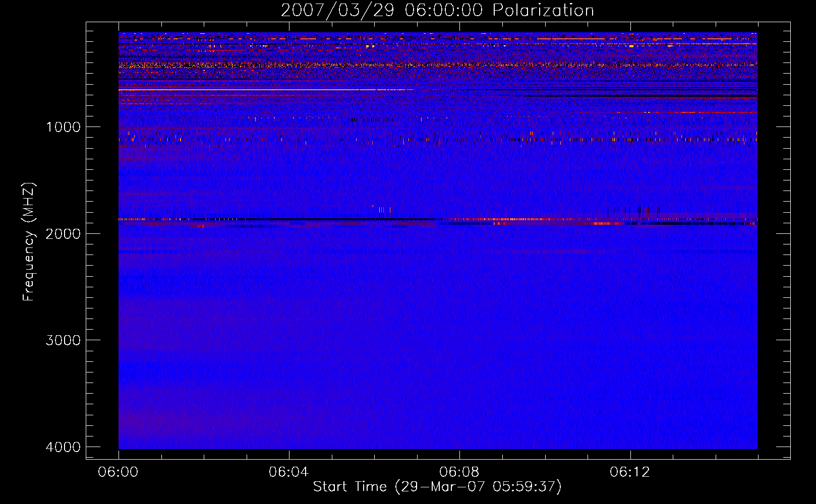Viewport: 816px width, 504px height.
Task: Click the 'Start Time (29-Mar-07 05:59:37)' label
Action: (x=437, y=487)
